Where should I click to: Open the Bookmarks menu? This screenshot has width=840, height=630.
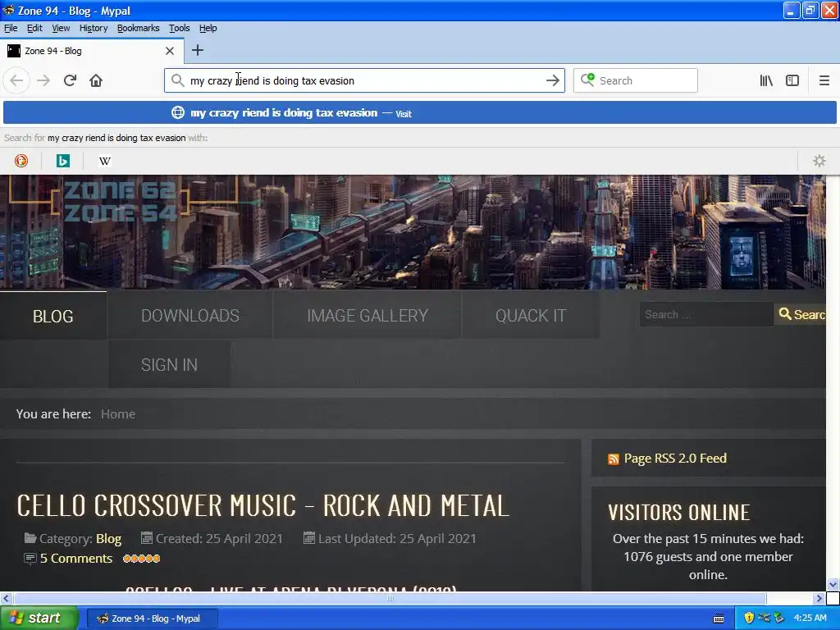pyautogui.click(x=138, y=28)
